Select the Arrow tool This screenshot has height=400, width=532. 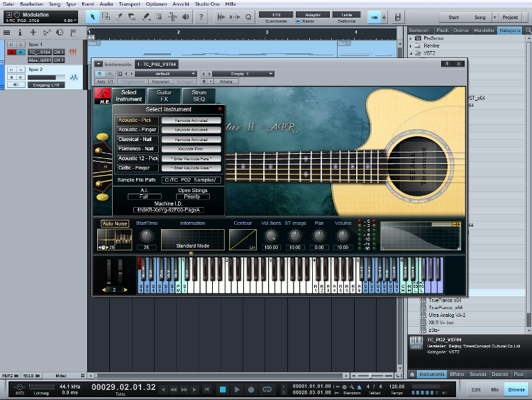[92, 16]
